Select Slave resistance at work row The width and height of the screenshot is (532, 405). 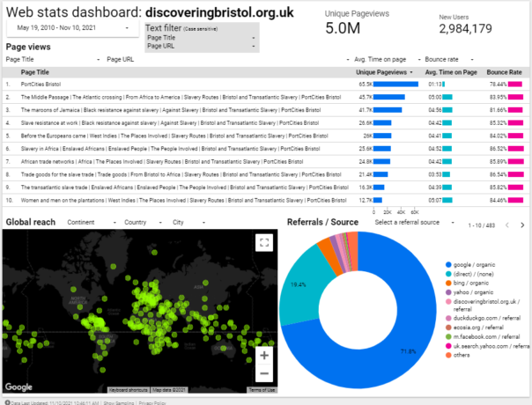[x=266, y=122]
